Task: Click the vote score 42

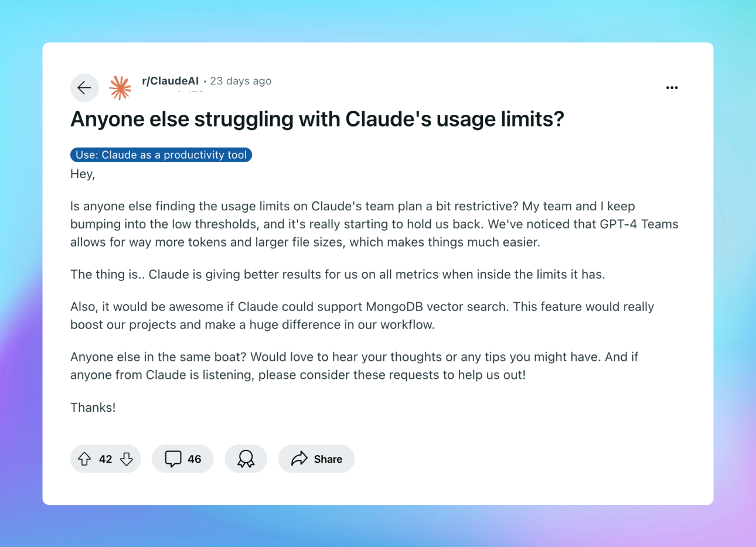Action: point(105,459)
